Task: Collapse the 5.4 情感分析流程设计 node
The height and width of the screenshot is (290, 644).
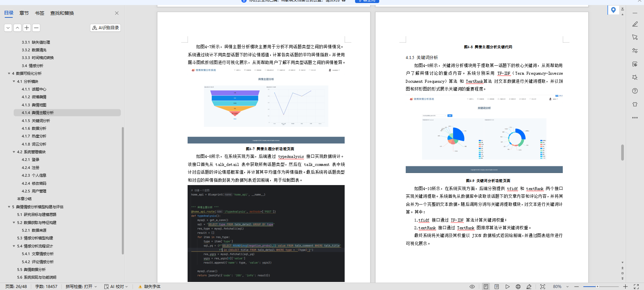Action: pos(14,246)
